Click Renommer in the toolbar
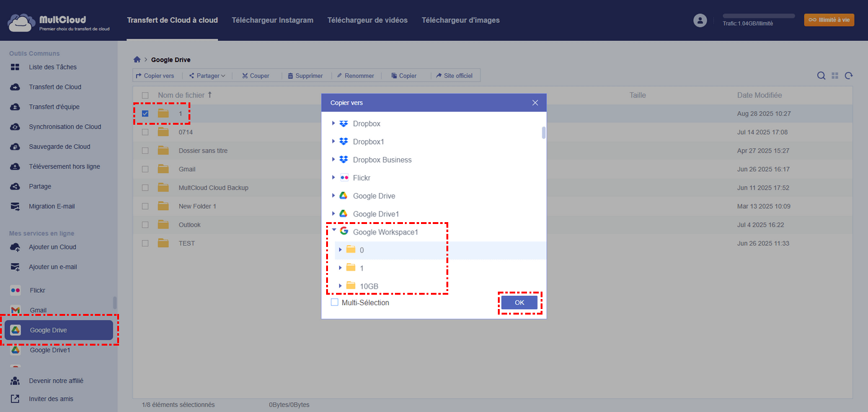This screenshot has width=868, height=412. tap(355, 76)
